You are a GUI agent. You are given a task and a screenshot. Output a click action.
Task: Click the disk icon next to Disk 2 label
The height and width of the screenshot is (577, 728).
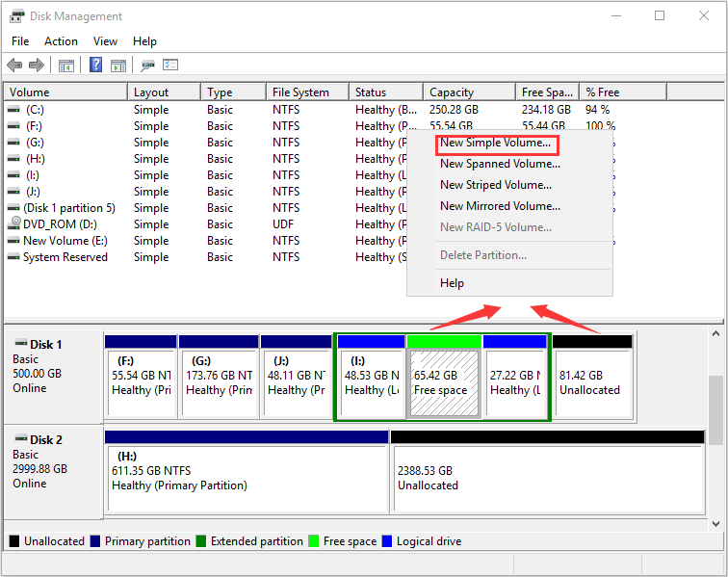tap(21, 438)
